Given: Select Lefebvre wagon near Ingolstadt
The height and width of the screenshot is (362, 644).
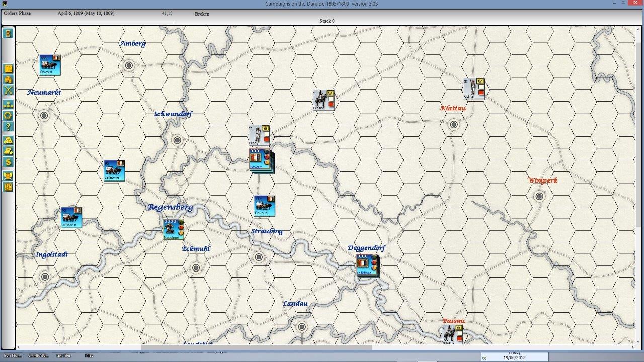Looking at the screenshot, I should pos(71,218).
